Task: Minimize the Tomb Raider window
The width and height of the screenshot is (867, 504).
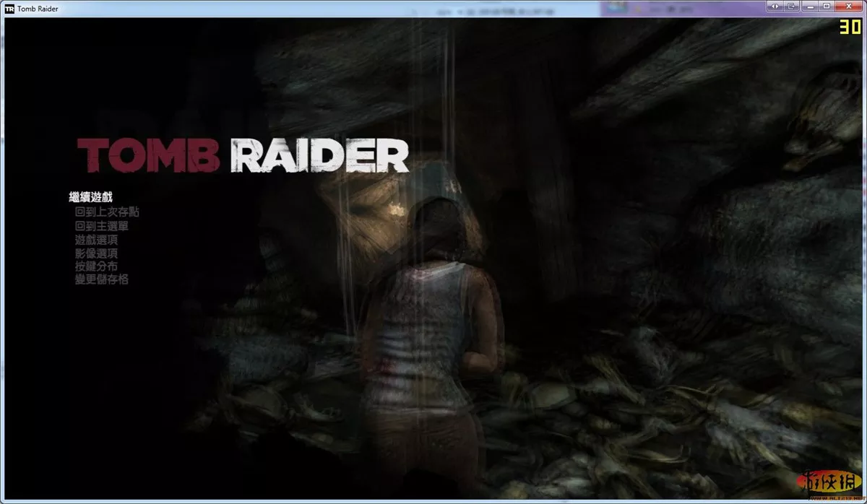Action: (810, 6)
